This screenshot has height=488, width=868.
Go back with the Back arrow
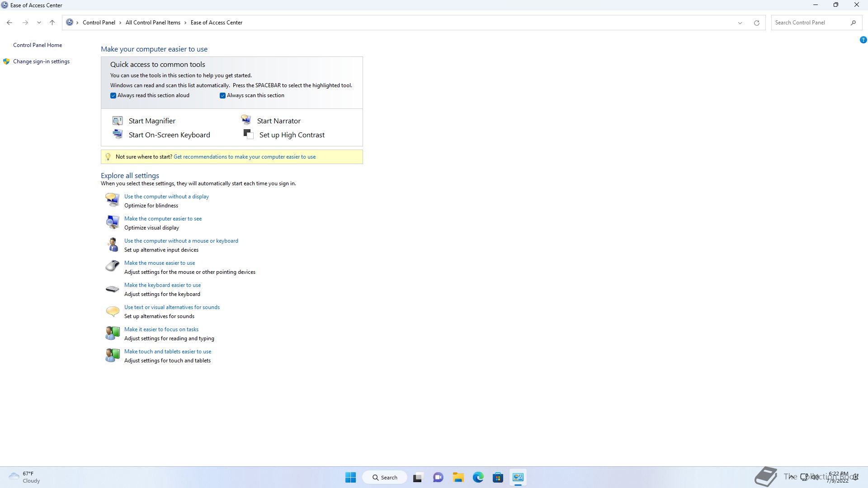(x=9, y=23)
